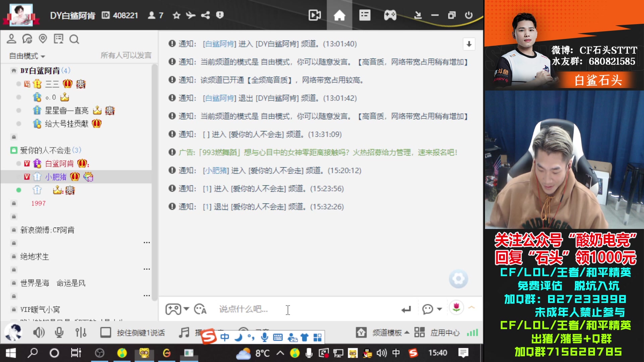Click the online member count 7
Screen dimensions: 644x362
tap(161, 15)
